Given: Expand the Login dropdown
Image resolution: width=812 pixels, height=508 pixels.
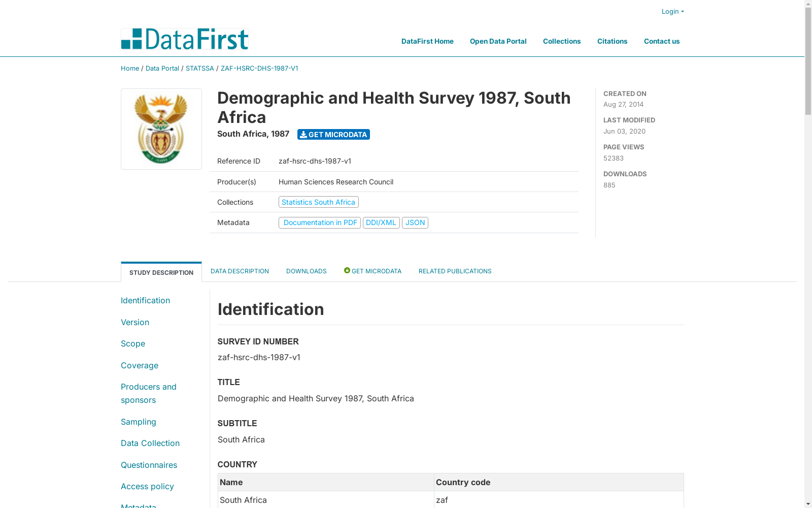Looking at the screenshot, I should (x=672, y=11).
